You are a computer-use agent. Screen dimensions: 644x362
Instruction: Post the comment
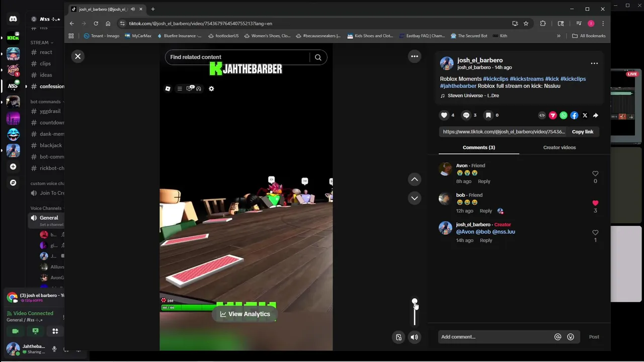click(594, 337)
